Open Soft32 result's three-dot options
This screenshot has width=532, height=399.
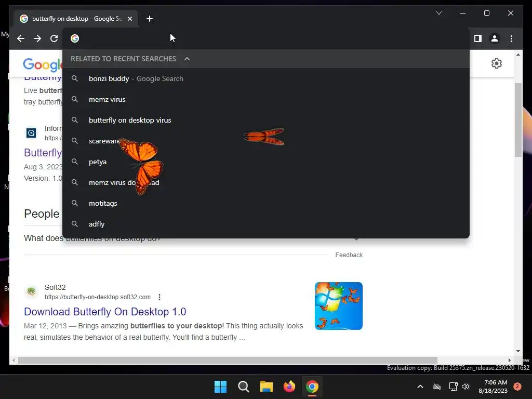[159, 297]
